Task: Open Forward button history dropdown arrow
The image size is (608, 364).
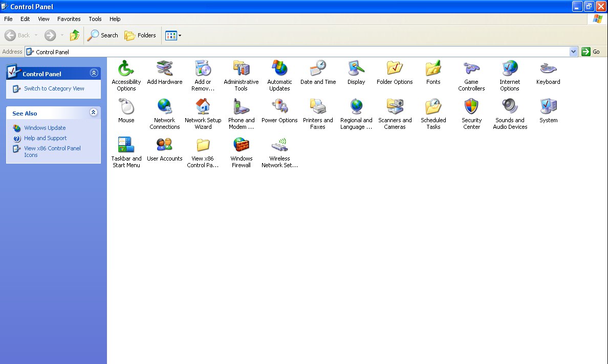Action: tap(62, 35)
